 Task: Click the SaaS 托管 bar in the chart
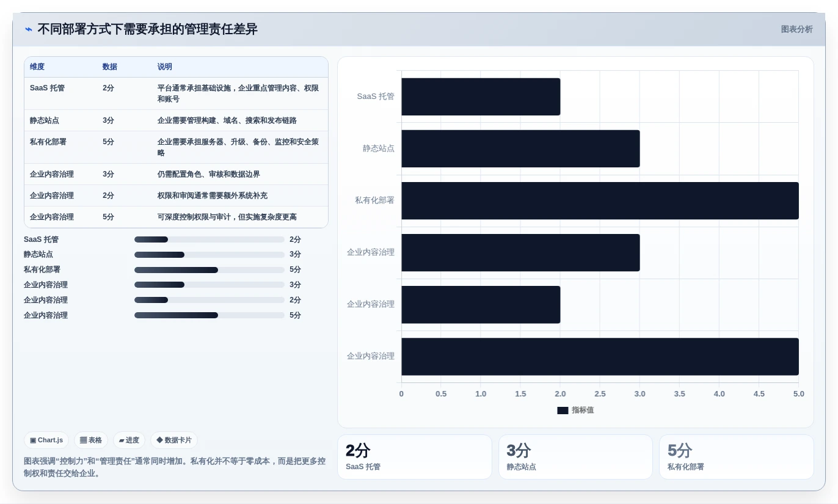481,97
